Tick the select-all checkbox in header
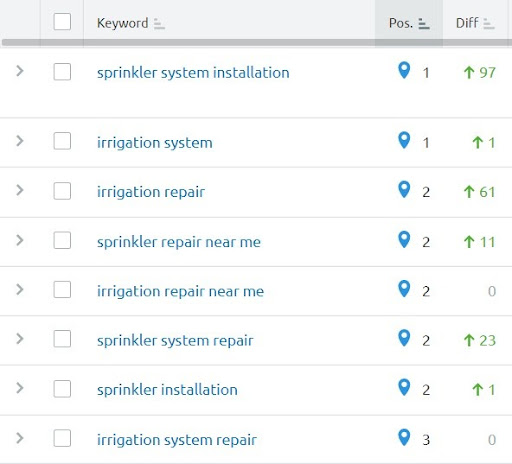This screenshot has height=464, width=512. pos(62,21)
